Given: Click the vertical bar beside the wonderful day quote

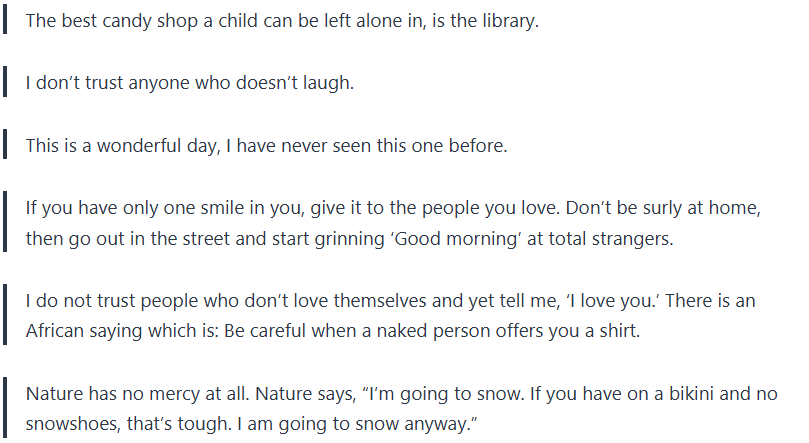Looking at the screenshot, I should point(5,146).
